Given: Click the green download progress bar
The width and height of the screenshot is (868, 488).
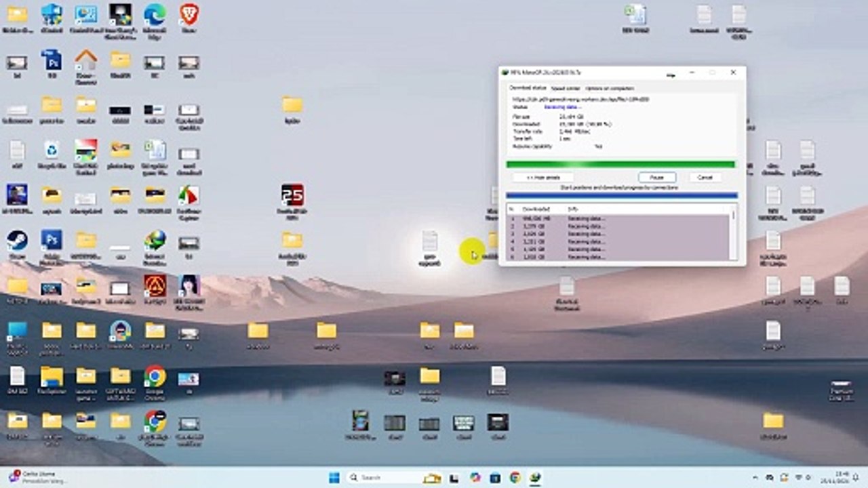Looking at the screenshot, I should click(620, 164).
